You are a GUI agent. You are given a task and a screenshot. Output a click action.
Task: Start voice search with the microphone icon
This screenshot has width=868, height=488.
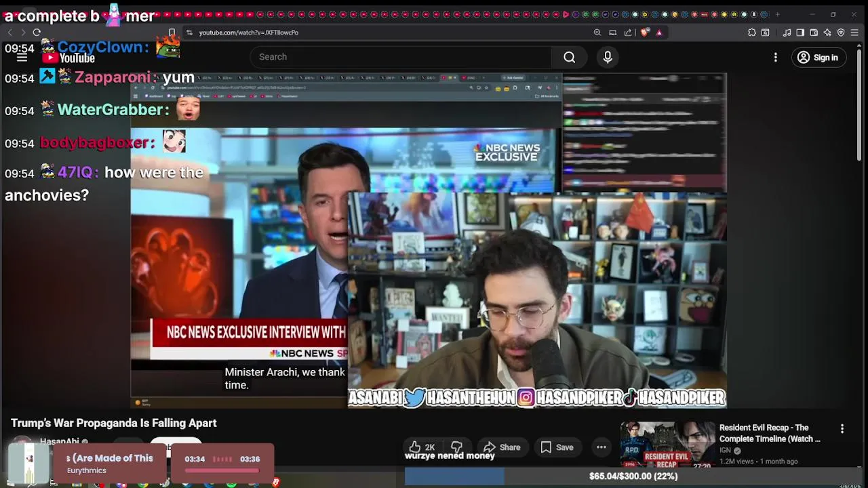608,57
